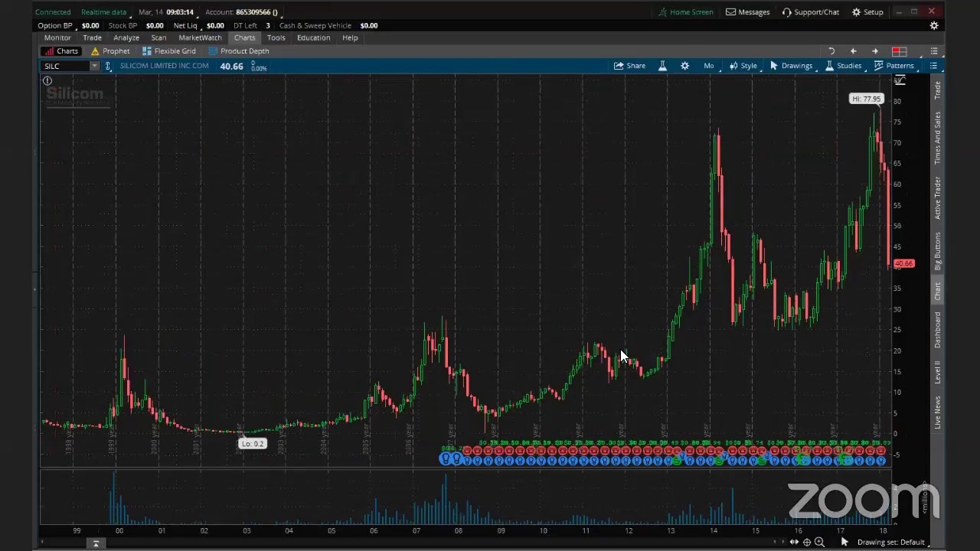Viewport: 980px width, 551px height.
Task: Click the flask icon beside Share
Action: [662, 66]
